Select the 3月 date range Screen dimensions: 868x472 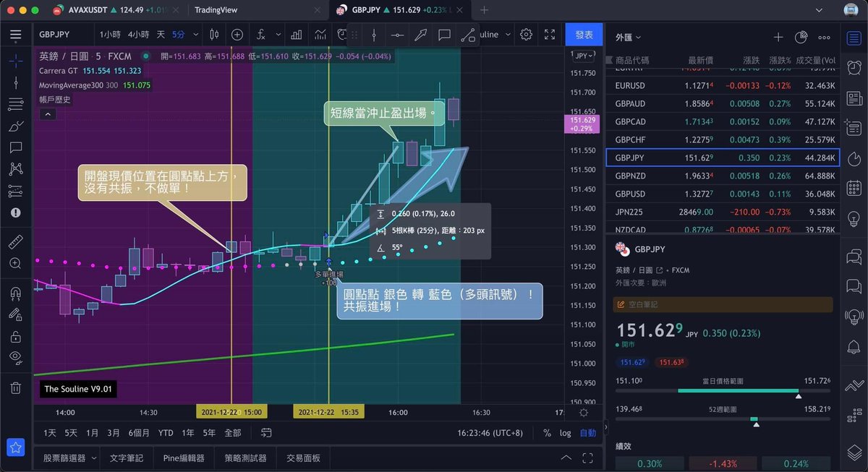pos(114,432)
